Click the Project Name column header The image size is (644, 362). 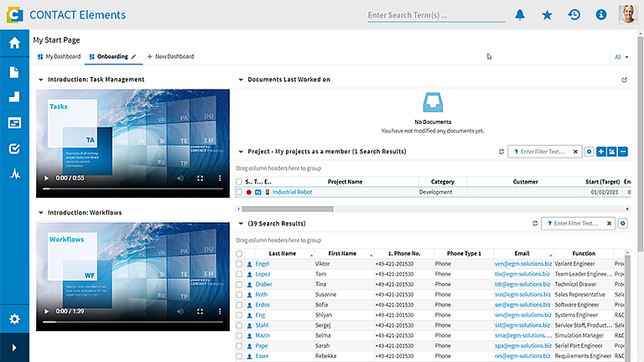click(345, 181)
